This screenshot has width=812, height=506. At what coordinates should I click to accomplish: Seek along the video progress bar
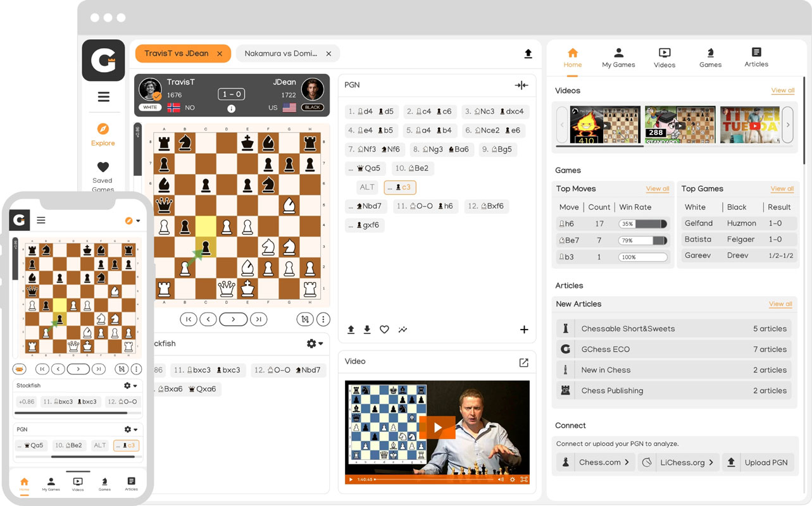pos(435,479)
